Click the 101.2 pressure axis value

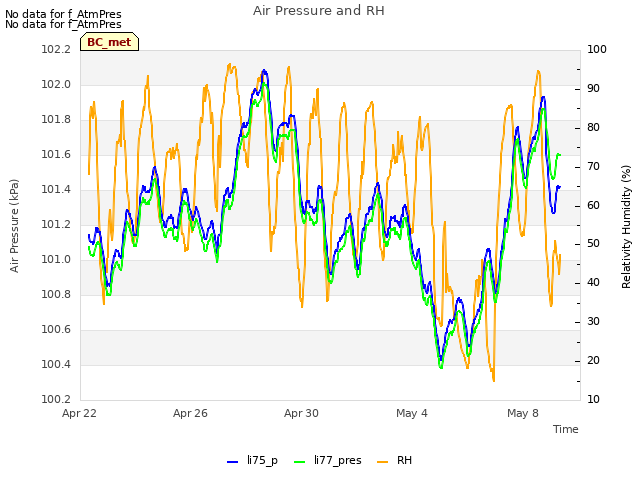point(56,224)
